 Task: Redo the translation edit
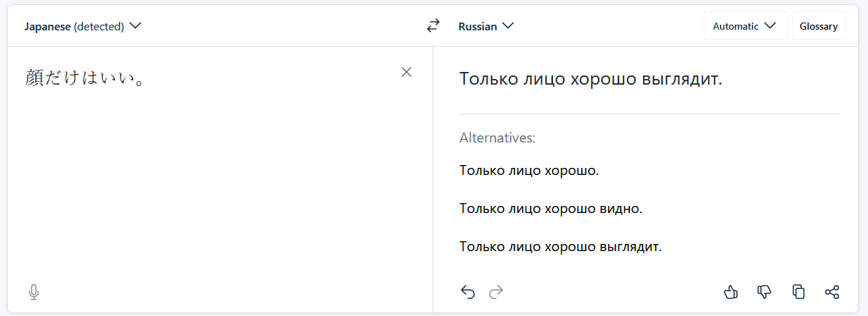pos(496,292)
